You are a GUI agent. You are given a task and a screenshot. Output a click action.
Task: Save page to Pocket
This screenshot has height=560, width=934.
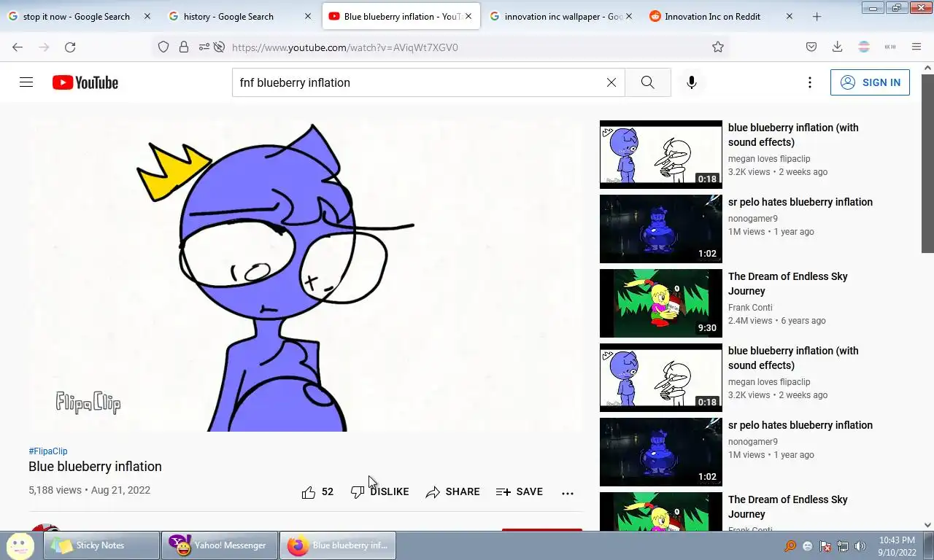point(811,47)
